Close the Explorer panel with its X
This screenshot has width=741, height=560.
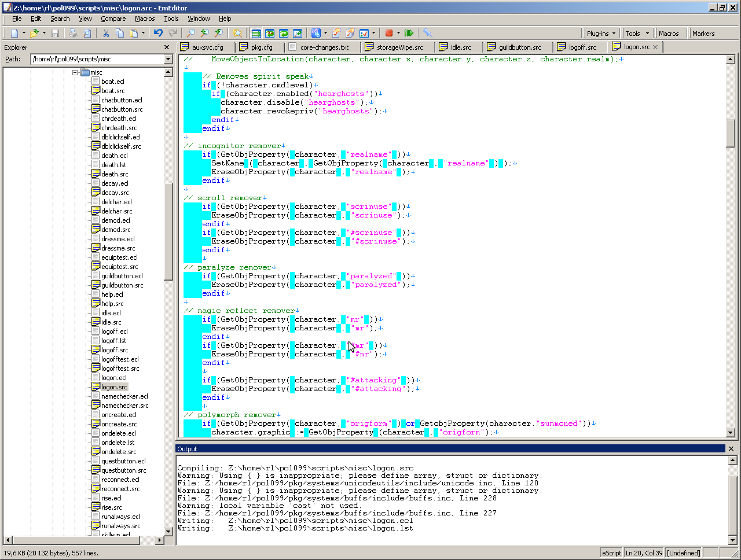pos(167,47)
